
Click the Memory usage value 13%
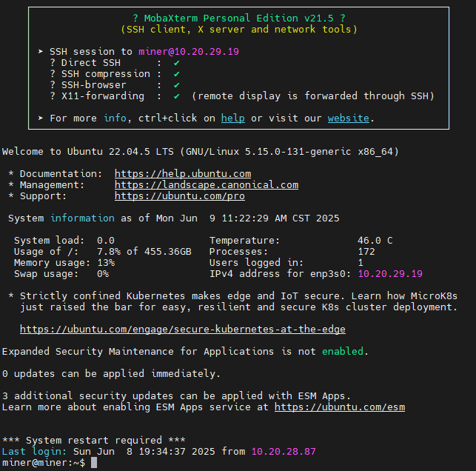(106, 263)
